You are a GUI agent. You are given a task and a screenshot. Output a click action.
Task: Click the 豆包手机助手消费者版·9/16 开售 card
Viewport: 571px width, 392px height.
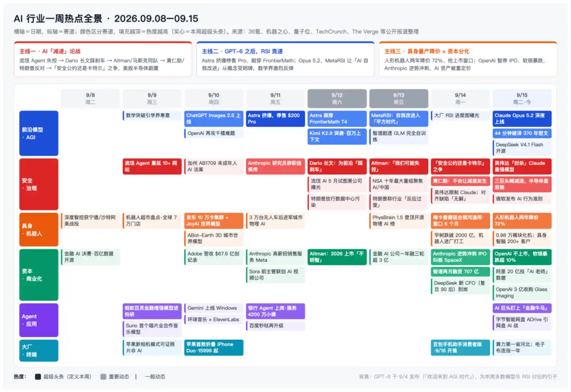460,348
